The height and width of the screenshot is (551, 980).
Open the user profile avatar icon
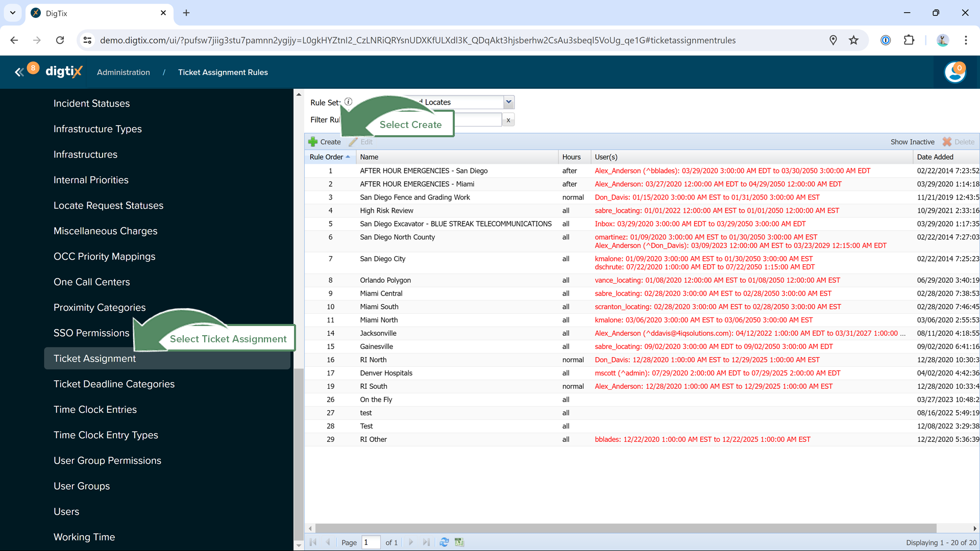(954, 72)
